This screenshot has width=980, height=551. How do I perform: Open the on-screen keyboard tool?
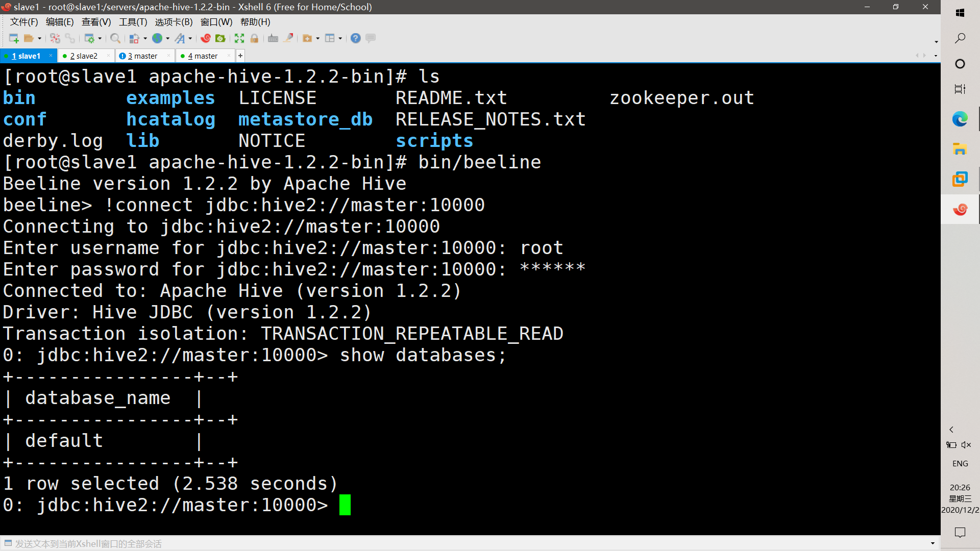[x=273, y=38]
